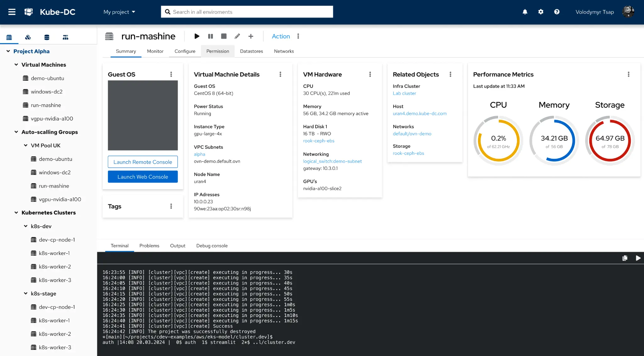Switch to the Permission tab
The image size is (644, 356).
pyautogui.click(x=218, y=51)
